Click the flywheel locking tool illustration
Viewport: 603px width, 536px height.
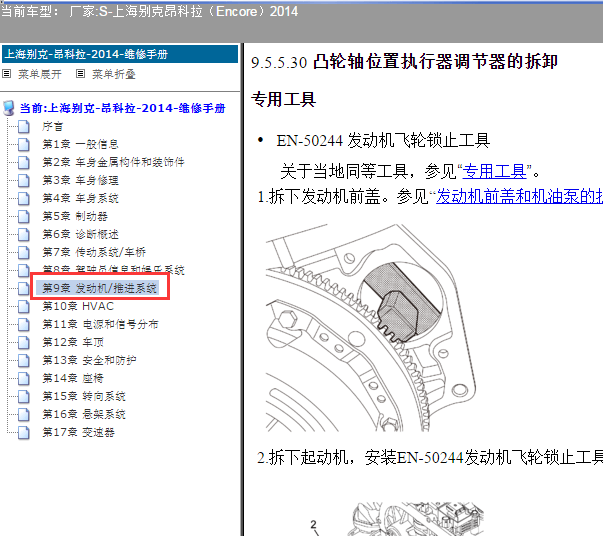tap(371, 327)
